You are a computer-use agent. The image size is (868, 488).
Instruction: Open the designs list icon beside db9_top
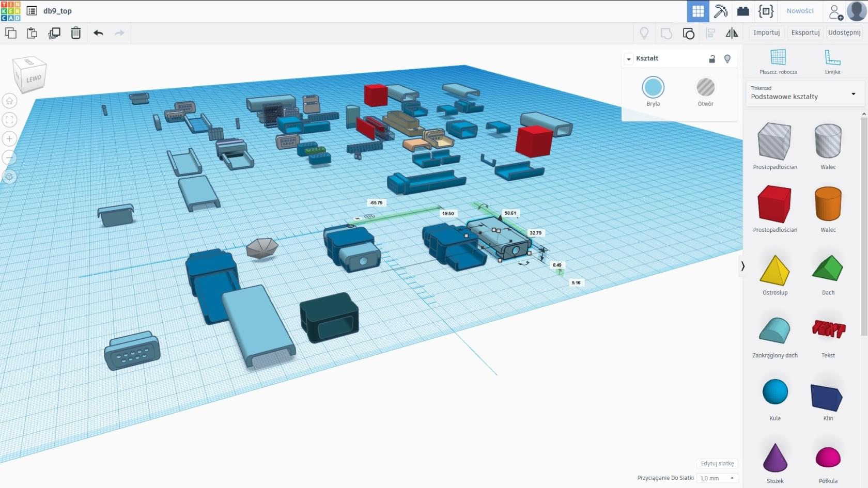click(32, 11)
